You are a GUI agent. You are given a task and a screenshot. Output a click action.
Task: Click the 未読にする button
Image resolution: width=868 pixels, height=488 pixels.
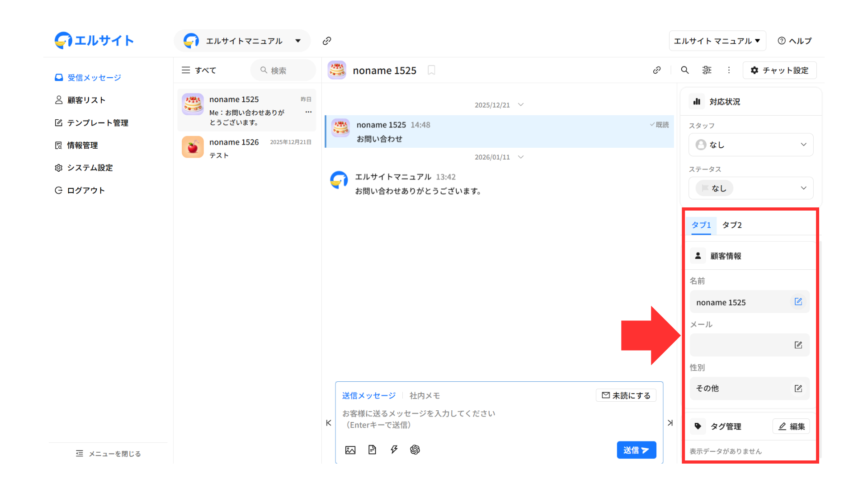click(x=626, y=395)
